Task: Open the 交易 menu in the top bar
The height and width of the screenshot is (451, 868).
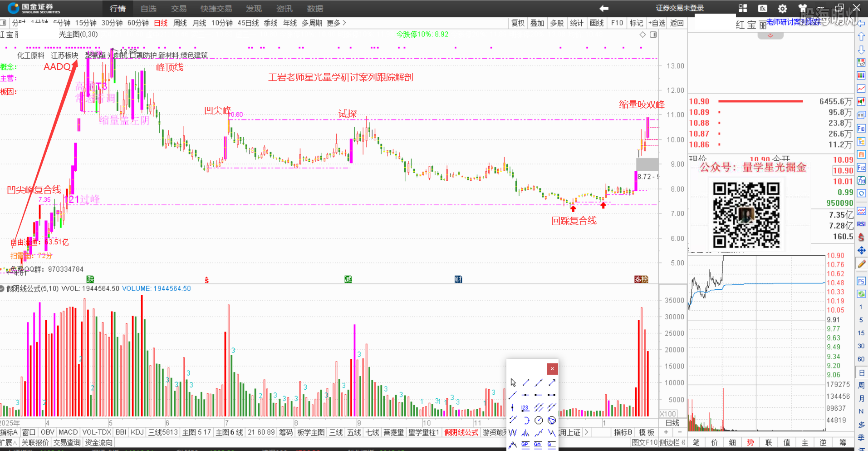Action: click(x=178, y=8)
